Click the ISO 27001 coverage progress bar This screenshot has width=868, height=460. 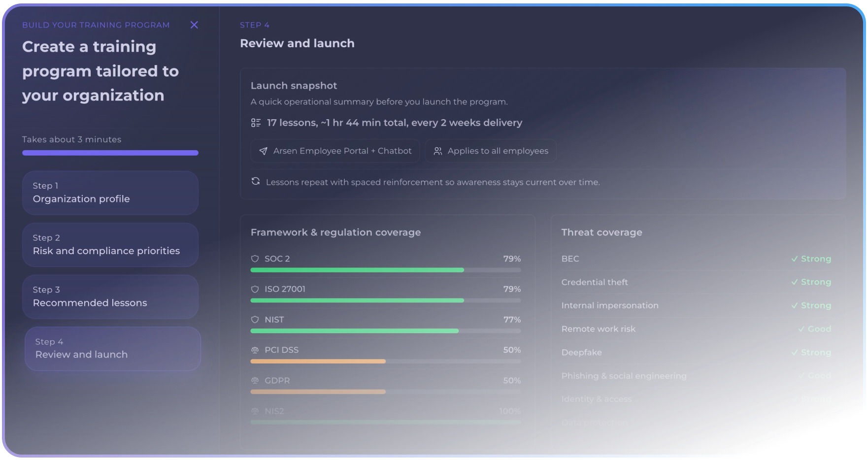(386, 300)
